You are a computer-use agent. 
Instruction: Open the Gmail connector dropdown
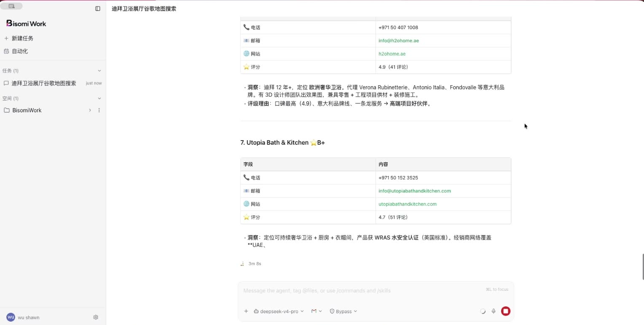click(x=317, y=311)
